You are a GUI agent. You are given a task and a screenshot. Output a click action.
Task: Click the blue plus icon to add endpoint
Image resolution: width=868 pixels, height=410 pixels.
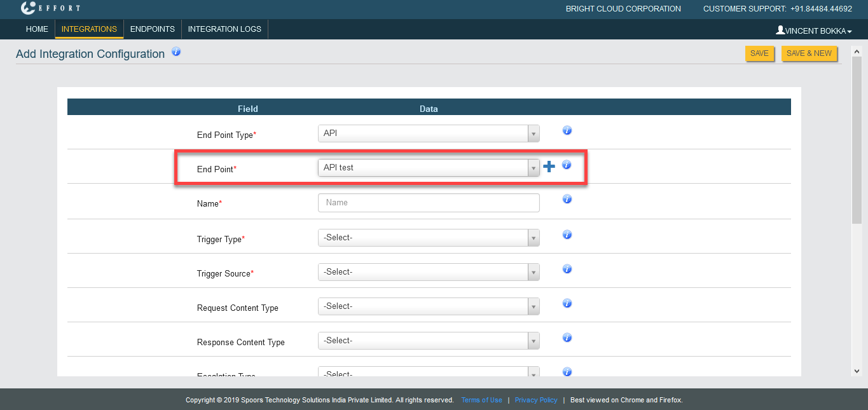549,167
